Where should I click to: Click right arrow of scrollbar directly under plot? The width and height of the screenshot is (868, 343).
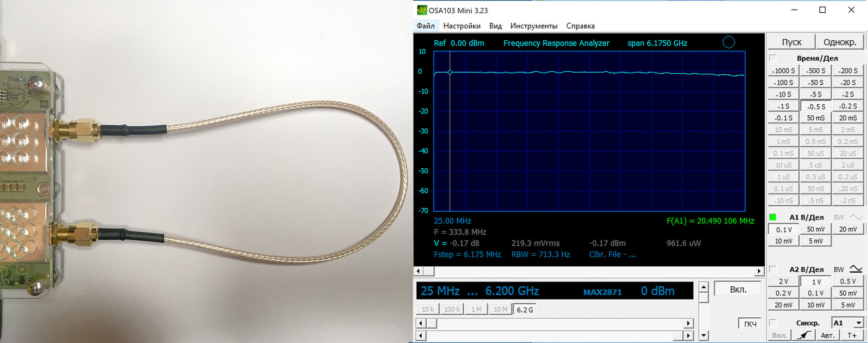[759, 271]
